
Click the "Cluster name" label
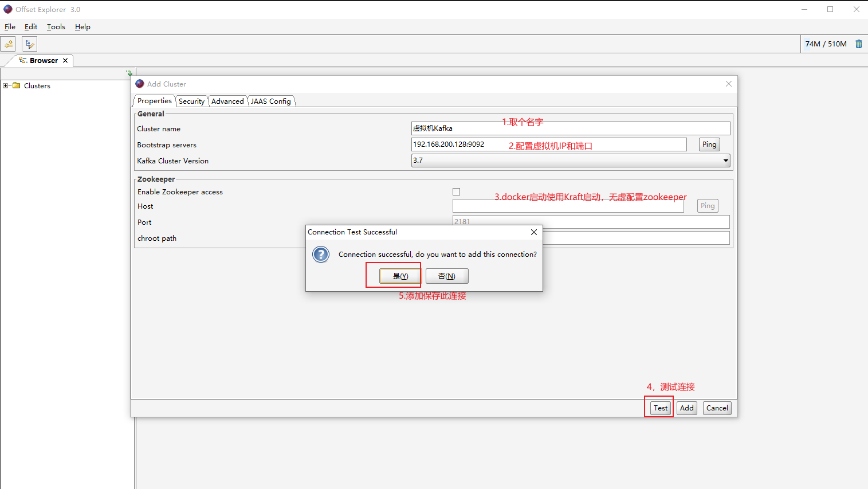[x=159, y=129]
